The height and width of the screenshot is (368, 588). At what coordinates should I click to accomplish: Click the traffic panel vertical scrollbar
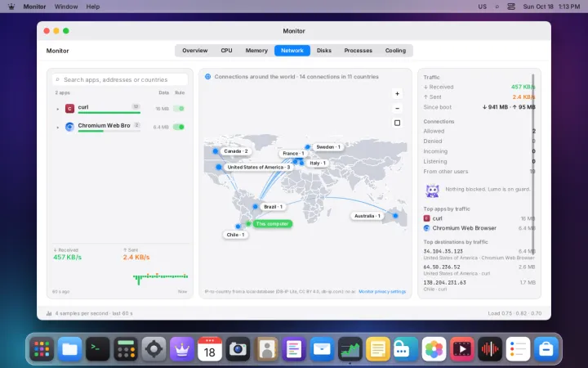pyautogui.click(x=532, y=164)
